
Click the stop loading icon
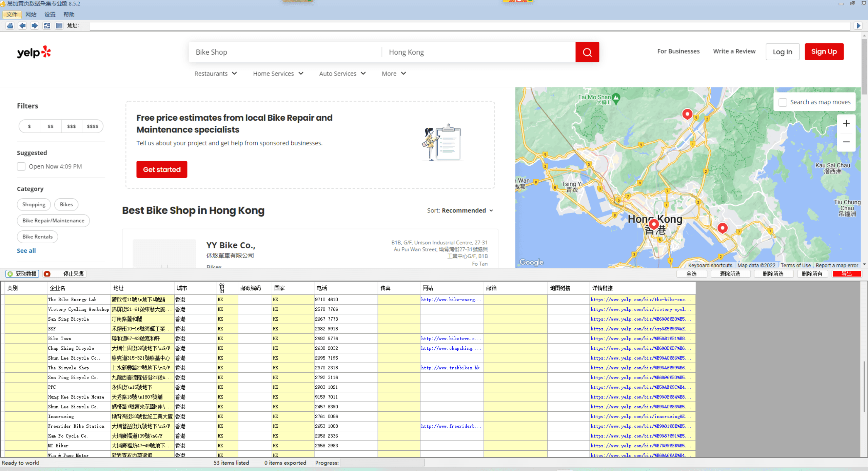tap(59, 26)
